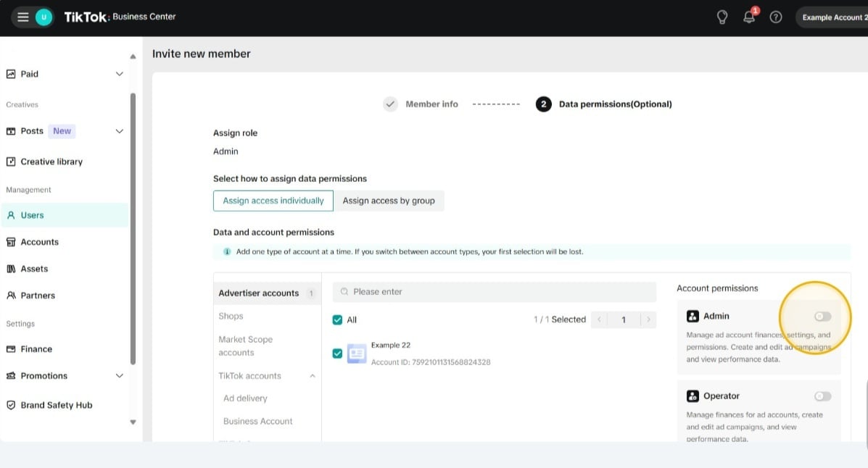Open the Example Account switcher
The image size is (868, 468).
[831, 17]
